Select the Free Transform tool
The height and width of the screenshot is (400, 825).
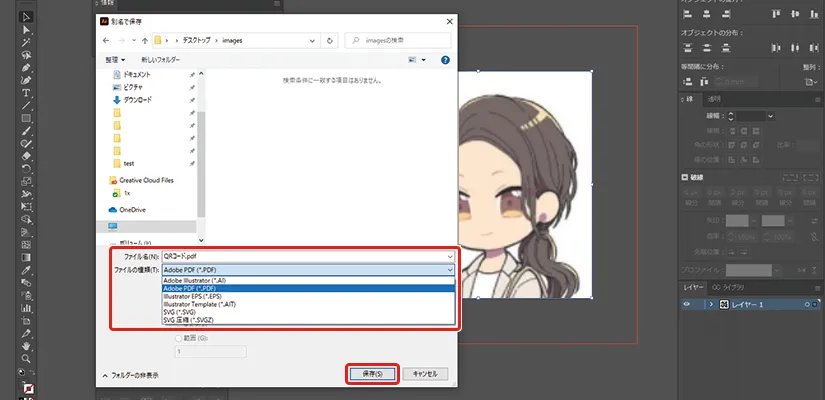click(x=26, y=207)
